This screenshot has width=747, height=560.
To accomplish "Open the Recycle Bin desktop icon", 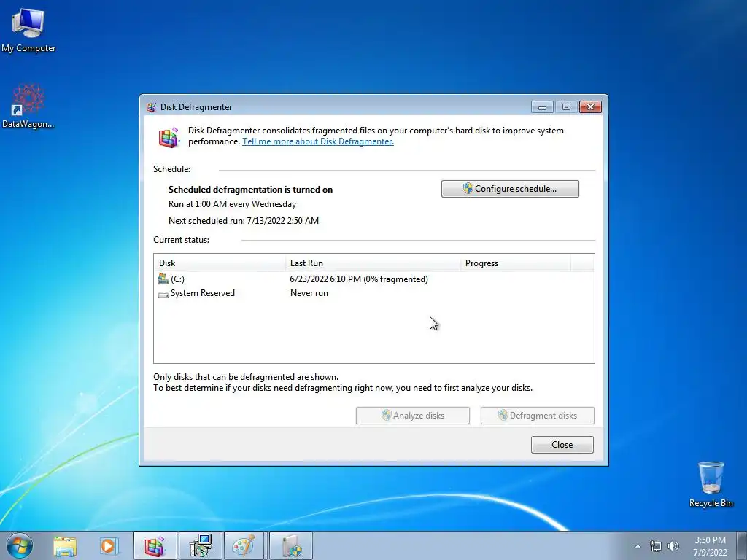I will 711,484.
